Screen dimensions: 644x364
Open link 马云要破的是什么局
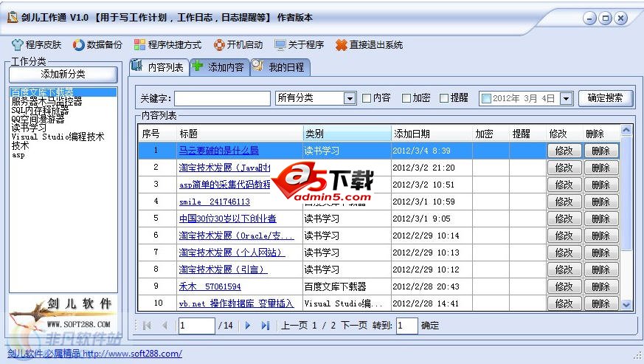point(219,151)
